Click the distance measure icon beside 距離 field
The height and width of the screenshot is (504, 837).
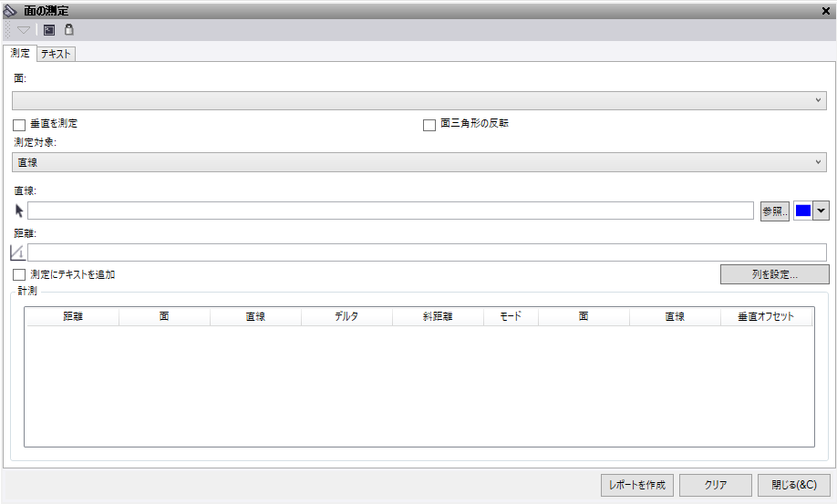click(18, 252)
